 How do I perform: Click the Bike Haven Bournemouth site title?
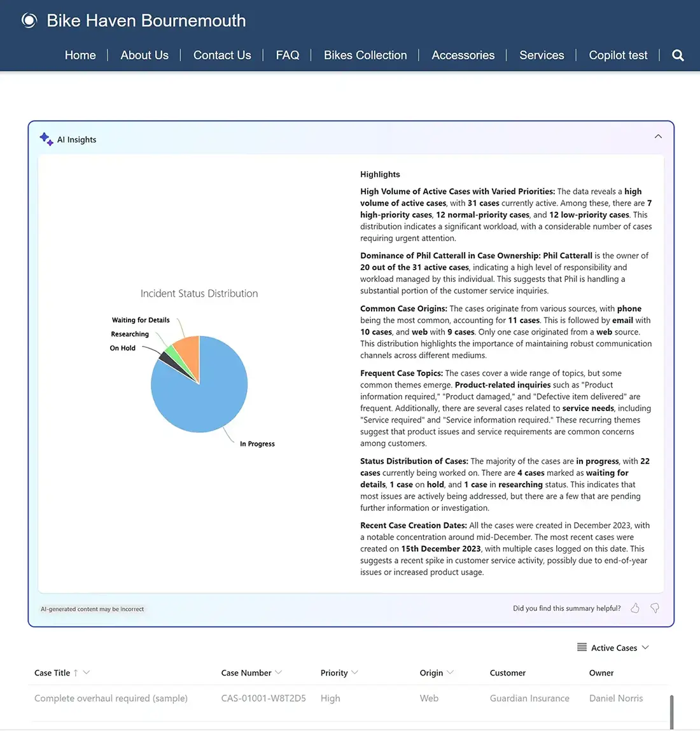coord(146,20)
